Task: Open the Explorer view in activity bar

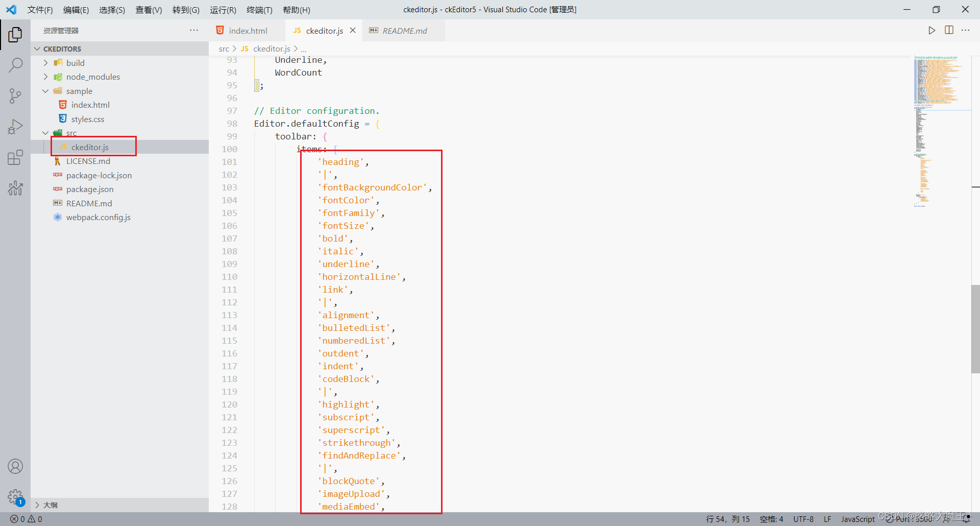Action: coord(15,35)
